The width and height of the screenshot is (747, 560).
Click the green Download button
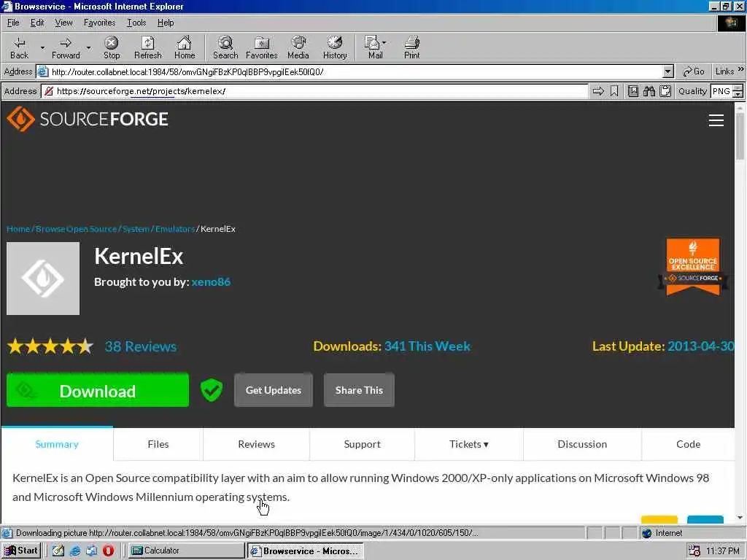coord(98,390)
